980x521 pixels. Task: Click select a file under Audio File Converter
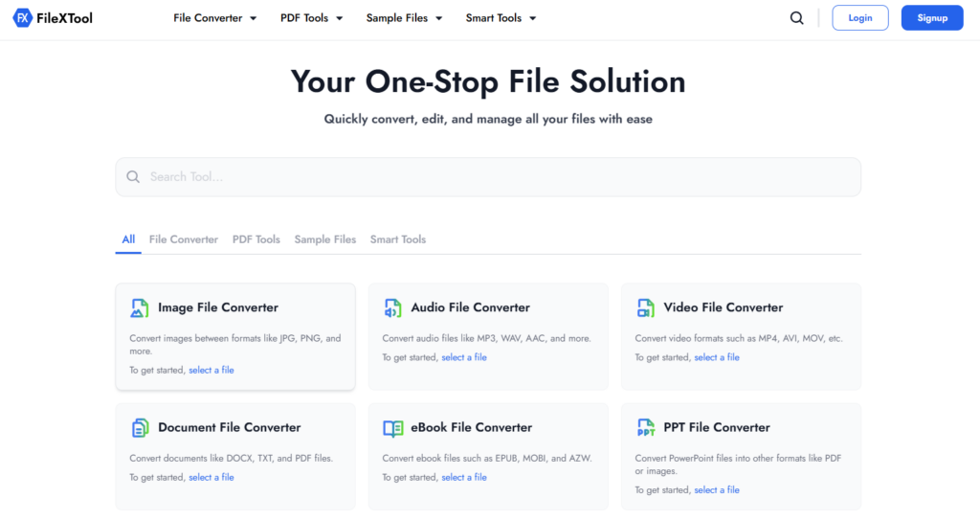click(464, 358)
